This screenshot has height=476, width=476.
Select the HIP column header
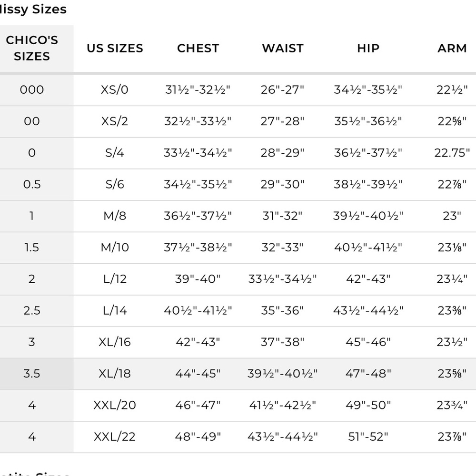click(x=368, y=48)
